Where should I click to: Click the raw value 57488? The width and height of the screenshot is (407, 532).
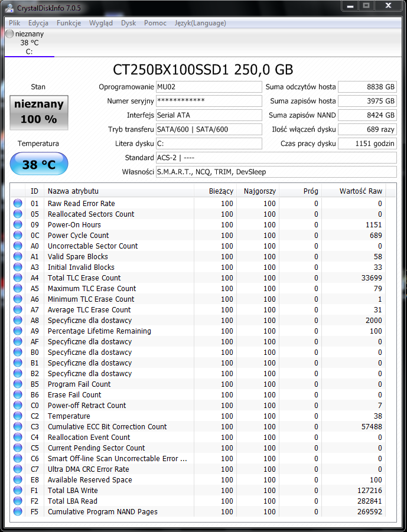click(x=372, y=426)
